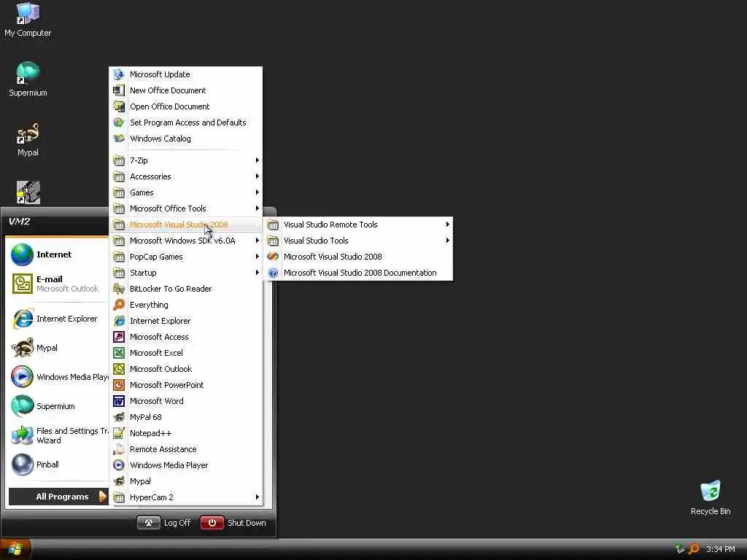Viewport: 747px width, 560px height.
Task: Launch Microsoft Visual Studio 2008 application
Action: pos(358,257)
